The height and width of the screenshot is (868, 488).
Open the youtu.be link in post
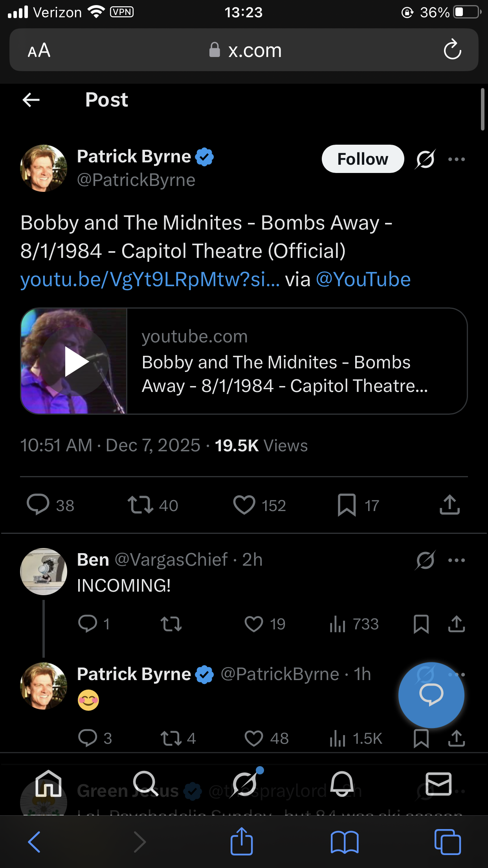click(x=150, y=280)
